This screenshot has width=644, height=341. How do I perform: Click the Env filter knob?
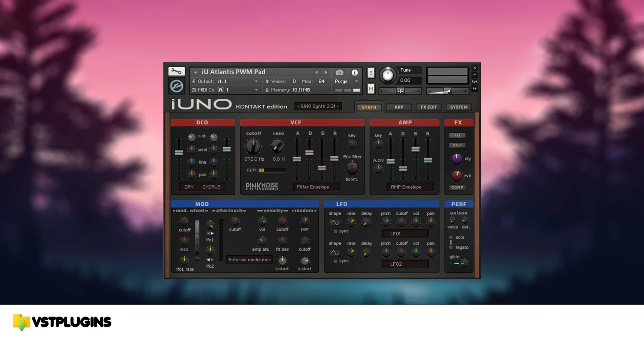point(352,168)
